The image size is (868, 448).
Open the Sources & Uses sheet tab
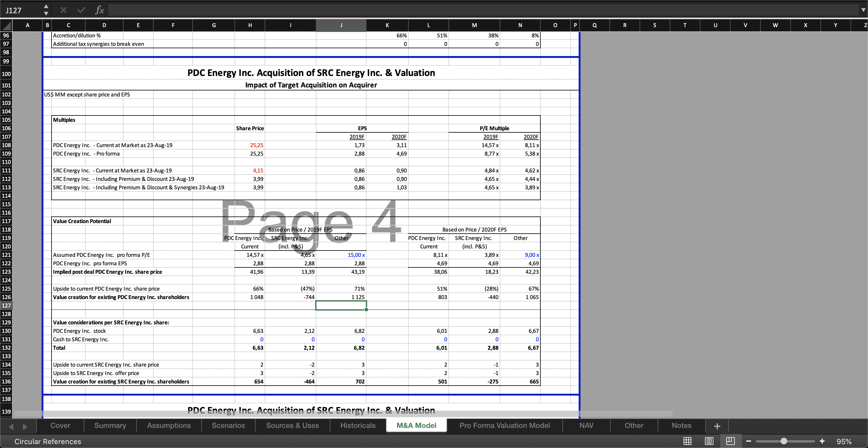tap(292, 425)
